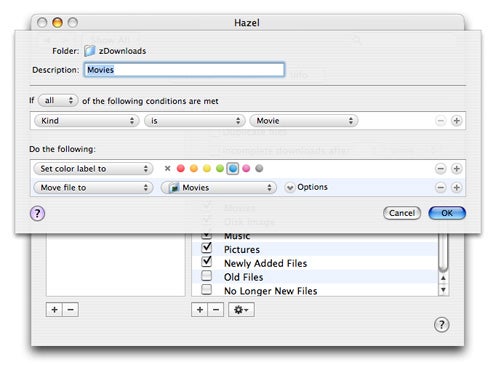Click the Description text field
This screenshot has width=496, height=370.
click(x=184, y=70)
